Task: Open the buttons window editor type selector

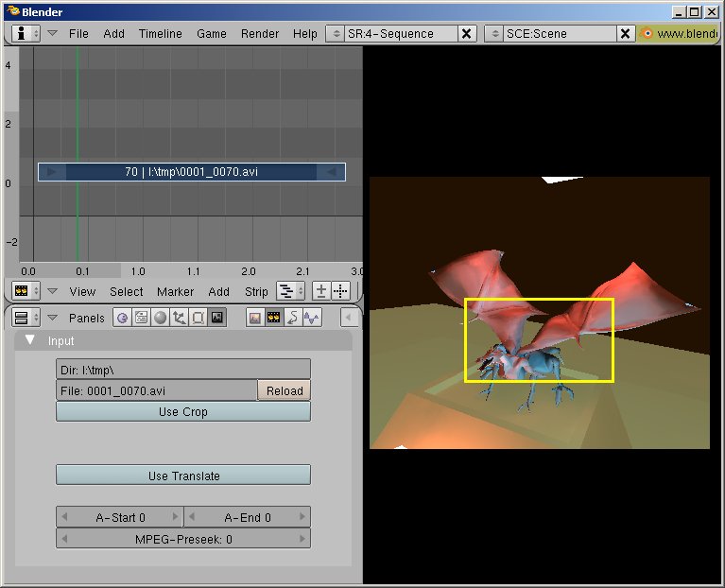Action: tap(26, 318)
